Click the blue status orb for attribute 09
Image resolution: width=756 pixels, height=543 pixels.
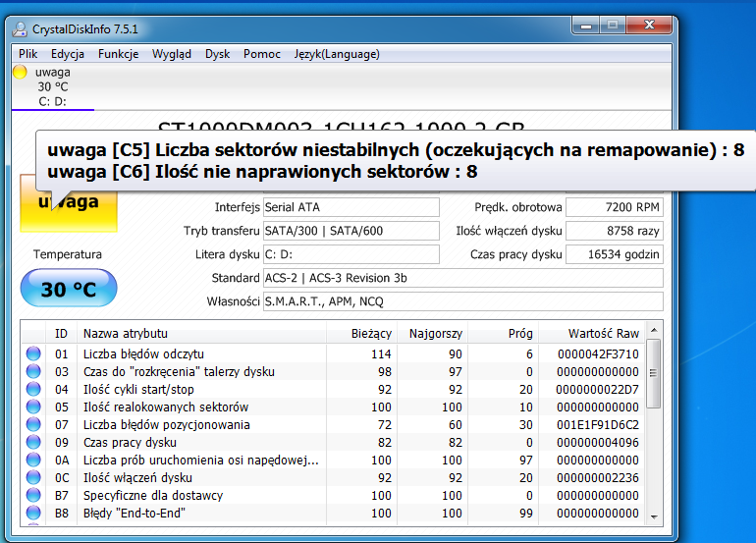pyautogui.click(x=33, y=442)
